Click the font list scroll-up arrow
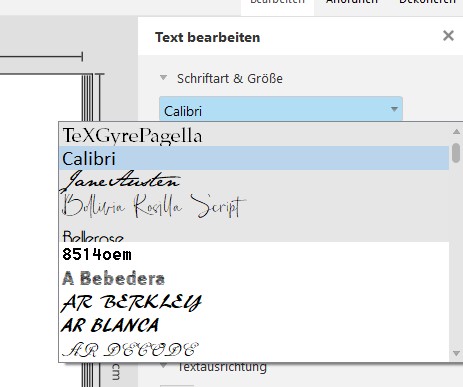 [x=456, y=132]
